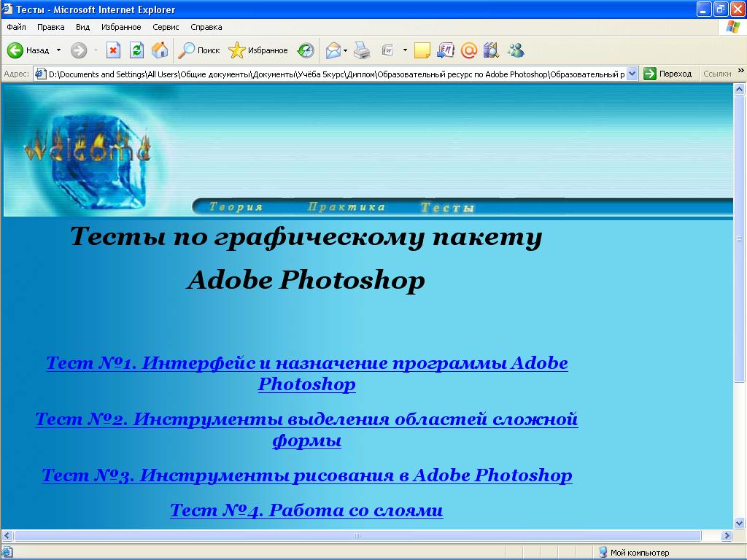The height and width of the screenshot is (560, 747).
Task: Click the vertical scrollbar up arrow
Action: (x=740, y=89)
